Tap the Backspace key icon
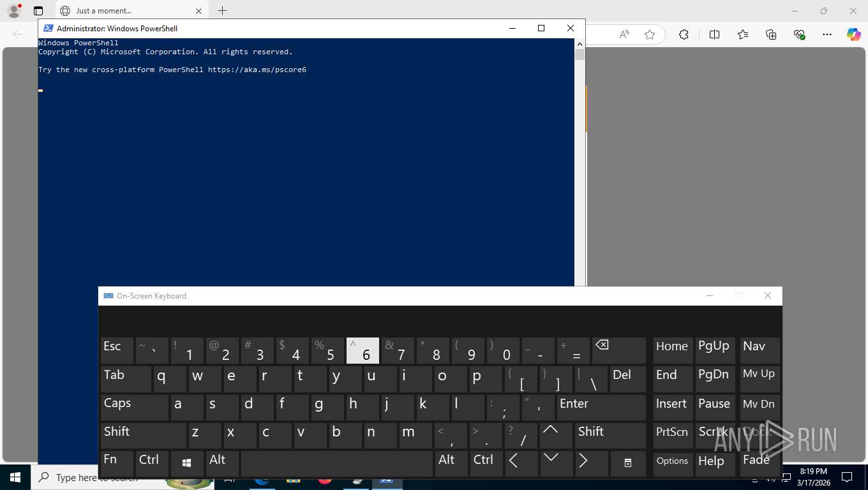Viewport: 868px width, 490px height. coord(619,351)
